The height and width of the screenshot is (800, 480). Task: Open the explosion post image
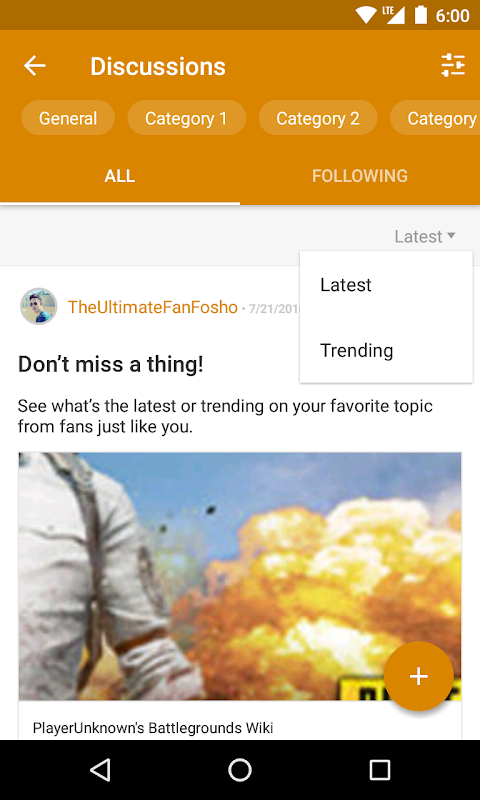tap(240, 576)
